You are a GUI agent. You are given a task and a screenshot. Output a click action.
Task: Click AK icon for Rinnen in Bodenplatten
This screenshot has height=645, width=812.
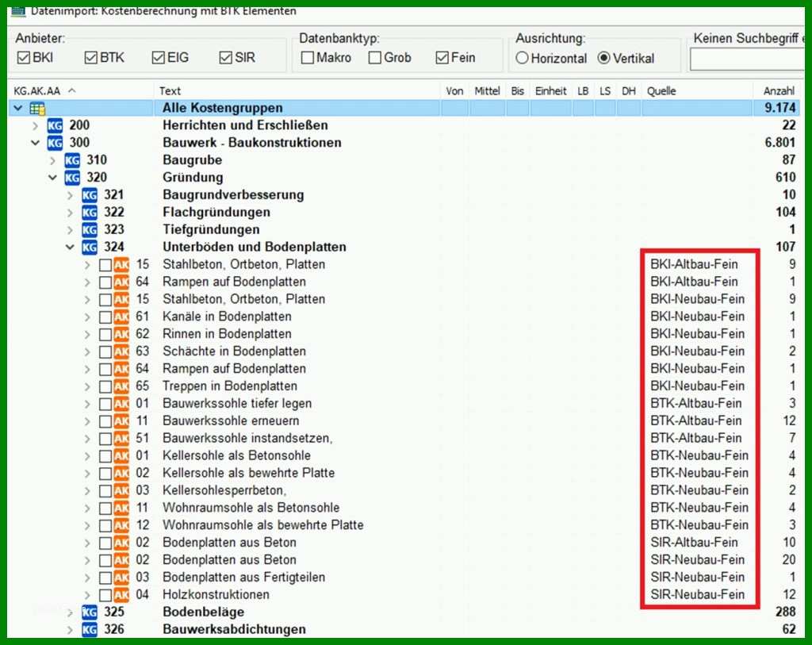click(x=121, y=334)
